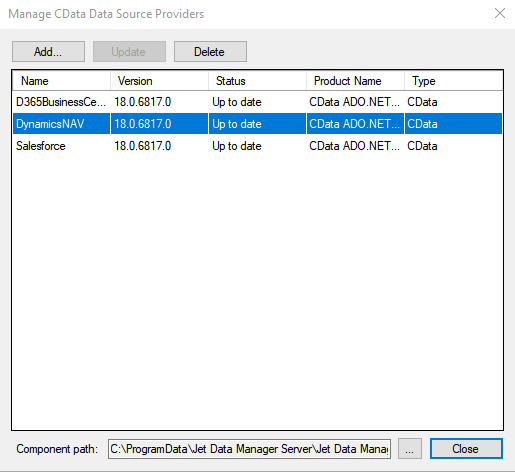Screen dimensions: 515x472
Task: Click the version cell of the DynamicsNAV row
Action: coord(143,124)
